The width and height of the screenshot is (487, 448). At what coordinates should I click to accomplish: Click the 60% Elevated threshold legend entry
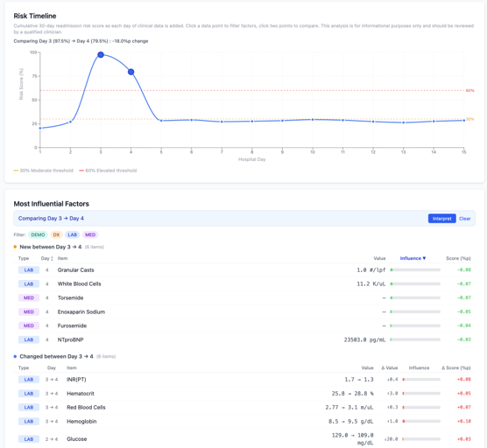[108, 171]
